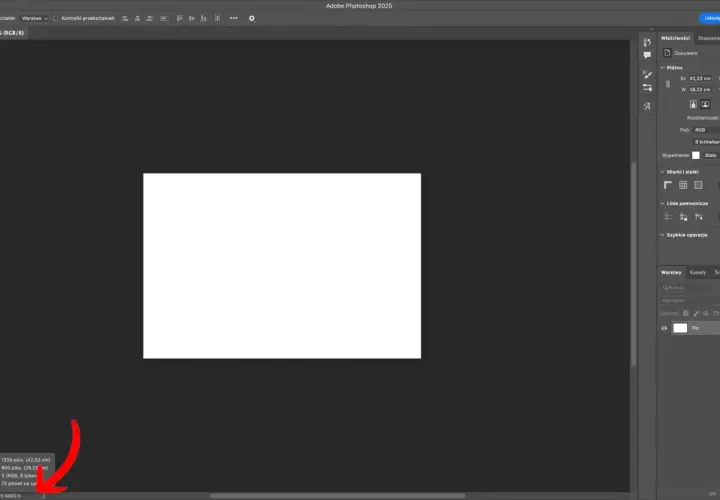
Task: Lock position icon in Layers panel
Action: click(x=706, y=314)
